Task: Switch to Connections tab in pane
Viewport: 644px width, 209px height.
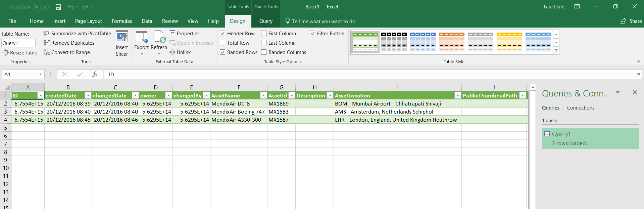Action: click(581, 108)
